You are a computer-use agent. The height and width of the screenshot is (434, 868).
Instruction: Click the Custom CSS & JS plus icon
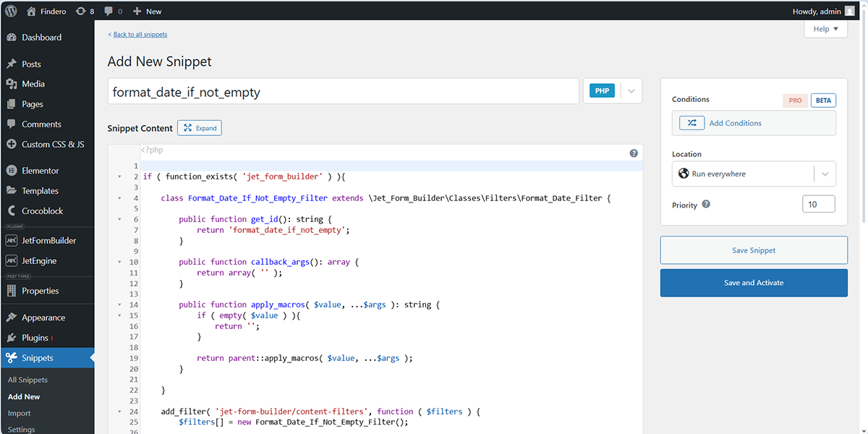(12, 144)
